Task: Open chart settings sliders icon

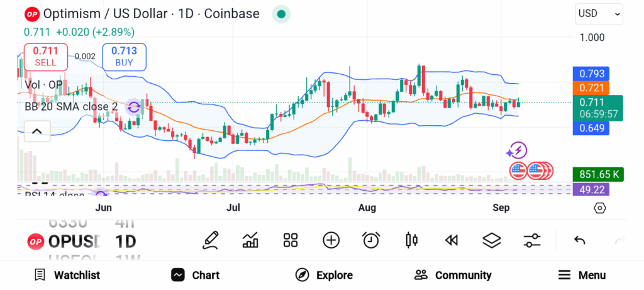Action: [x=532, y=240]
